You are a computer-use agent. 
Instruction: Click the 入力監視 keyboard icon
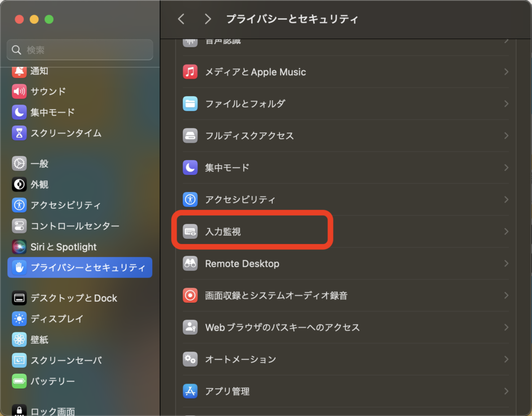[190, 232]
